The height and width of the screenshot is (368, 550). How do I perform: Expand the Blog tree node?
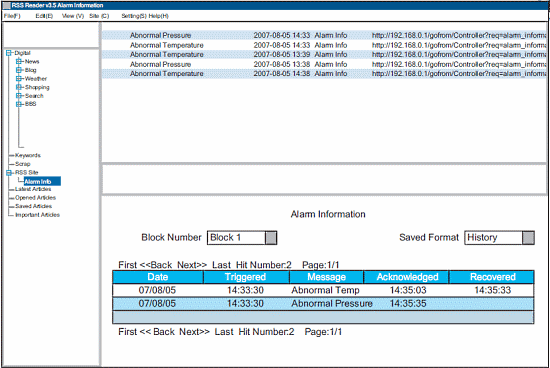pos(19,70)
